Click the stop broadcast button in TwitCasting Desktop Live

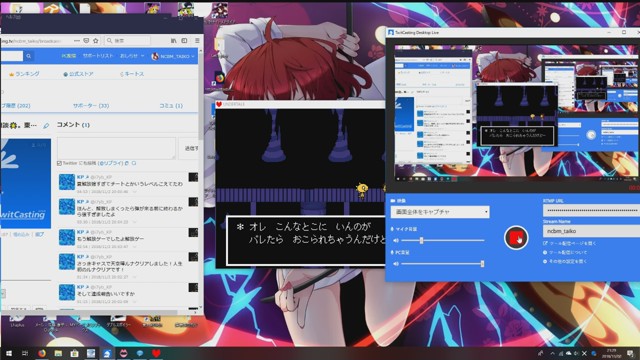point(516,238)
